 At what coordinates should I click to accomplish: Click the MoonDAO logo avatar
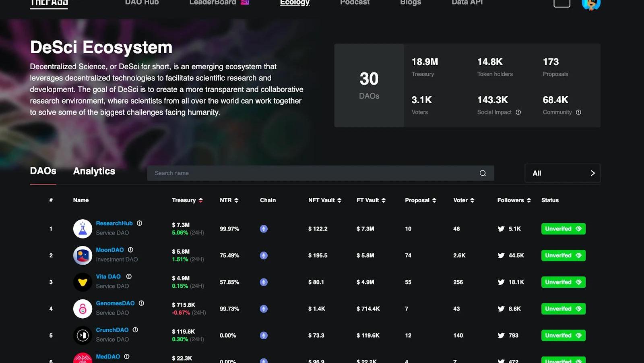[83, 255]
